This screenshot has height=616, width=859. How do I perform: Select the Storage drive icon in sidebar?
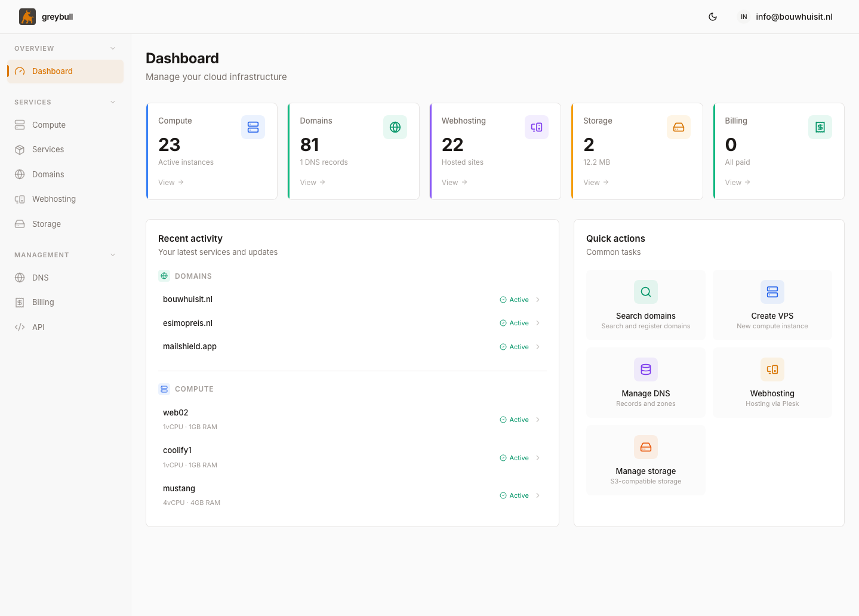20,224
